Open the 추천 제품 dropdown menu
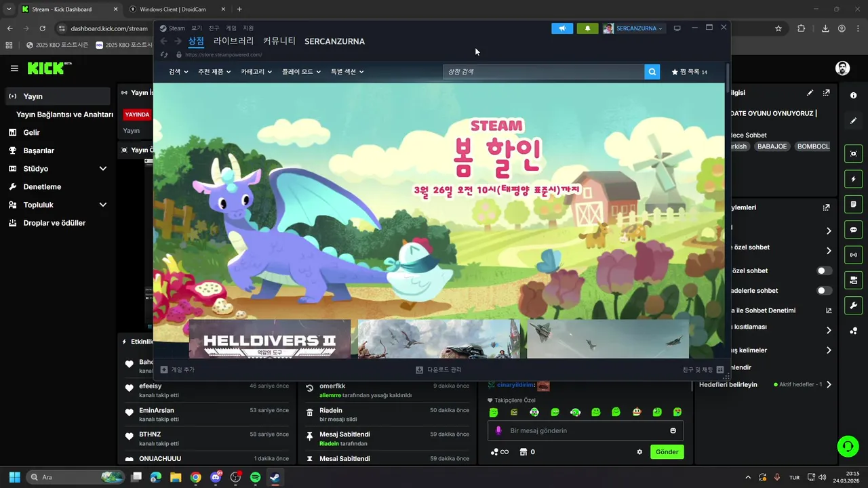The width and height of the screenshot is (868, 488). coord(214,72)
